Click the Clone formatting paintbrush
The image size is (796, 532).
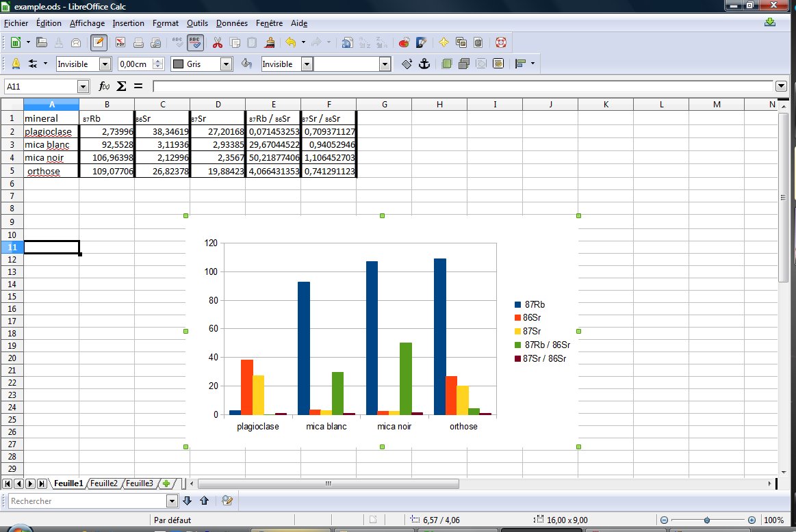point(270,42)
